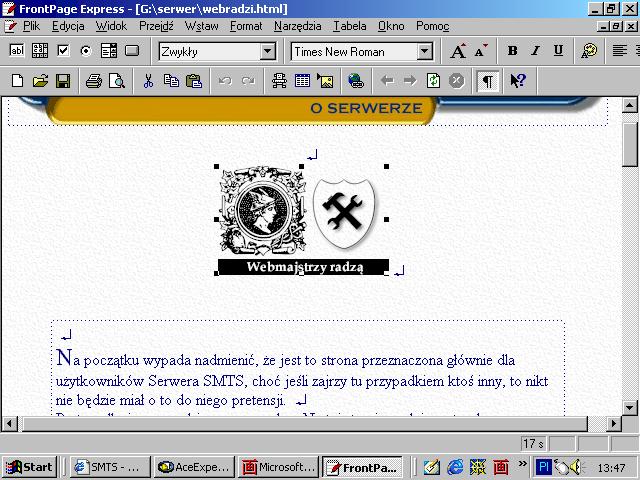The image size is (640, 480).
Task: Insert a WebBot component
Action: pos(279,81)
